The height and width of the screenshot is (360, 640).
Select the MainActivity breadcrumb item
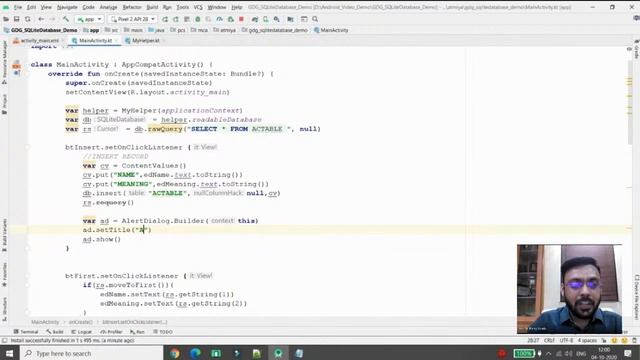(x=331, y=30)
